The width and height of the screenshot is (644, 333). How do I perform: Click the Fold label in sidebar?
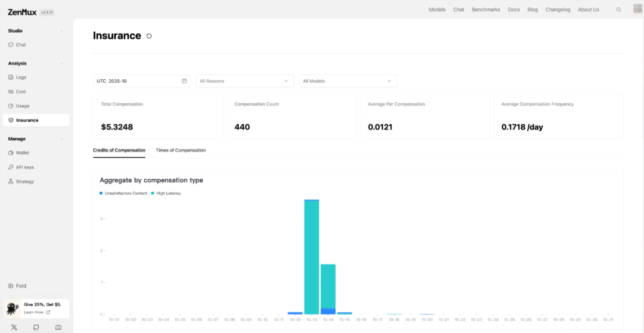pyautogui.click(x=21, y=286)
